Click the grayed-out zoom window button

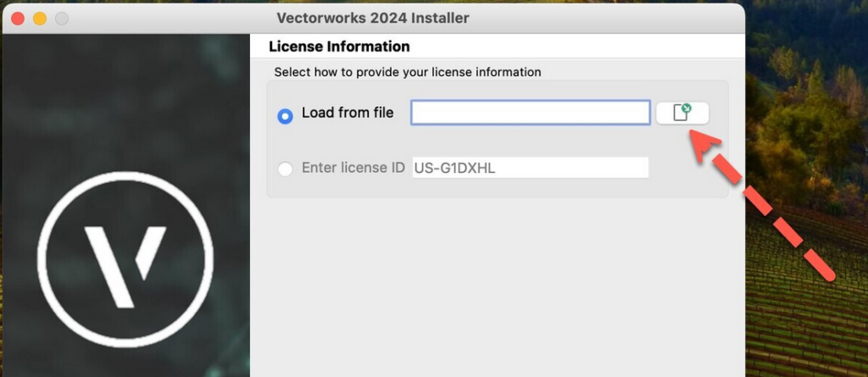click(61, 18)
